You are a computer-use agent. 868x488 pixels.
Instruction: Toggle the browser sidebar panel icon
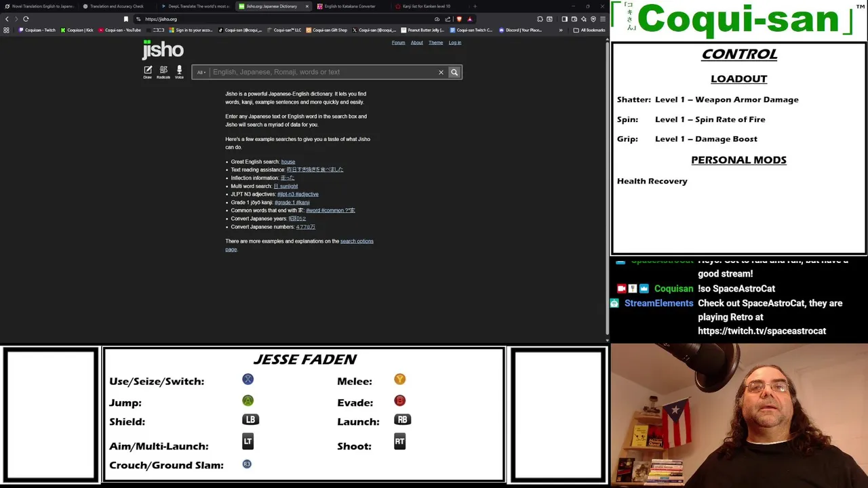(x=564, y=19)
